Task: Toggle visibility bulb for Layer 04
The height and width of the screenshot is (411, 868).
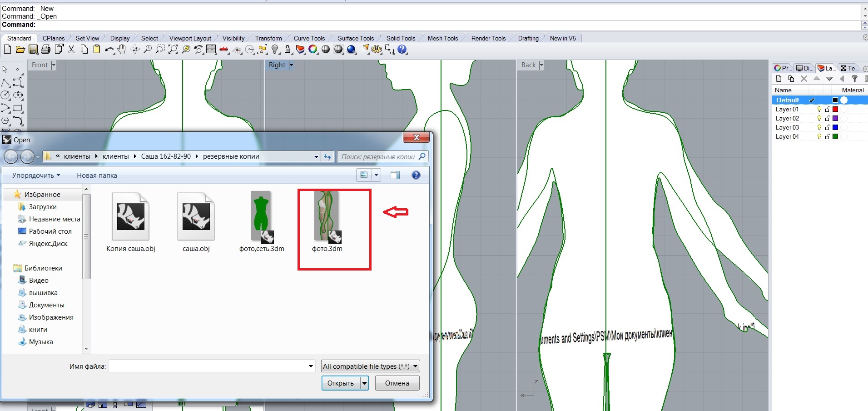Action: (x=819, y=136)
